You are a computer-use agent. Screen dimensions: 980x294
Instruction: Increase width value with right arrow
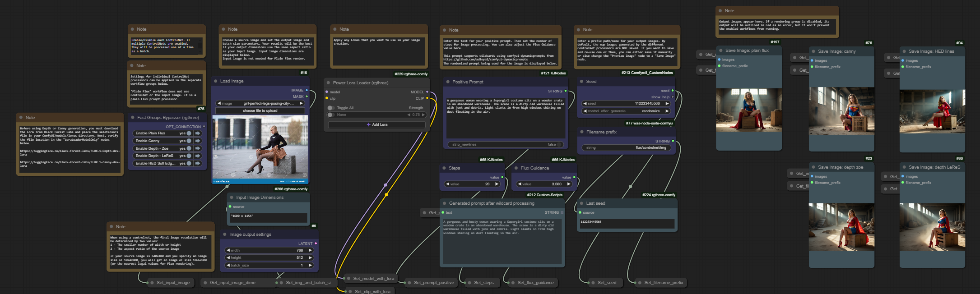tap(310, 250)
